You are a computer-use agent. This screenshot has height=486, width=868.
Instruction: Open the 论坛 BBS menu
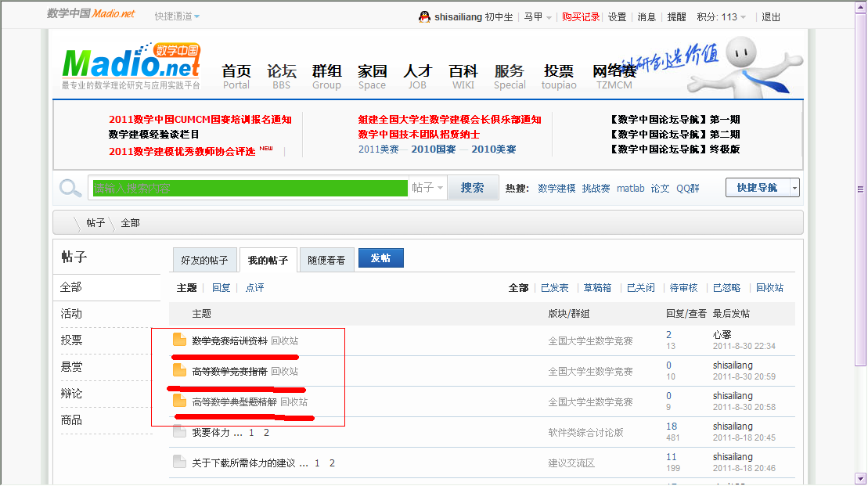tap(281, 77)
